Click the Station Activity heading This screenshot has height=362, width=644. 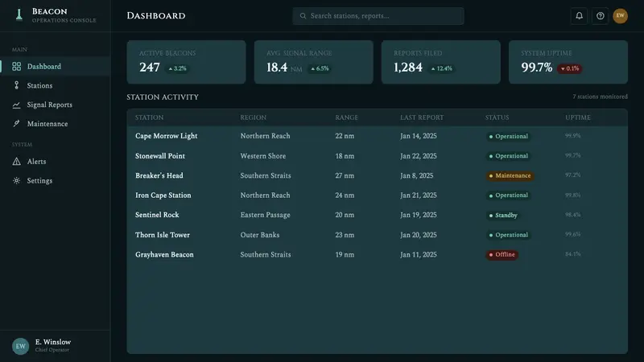pos(163,97)
